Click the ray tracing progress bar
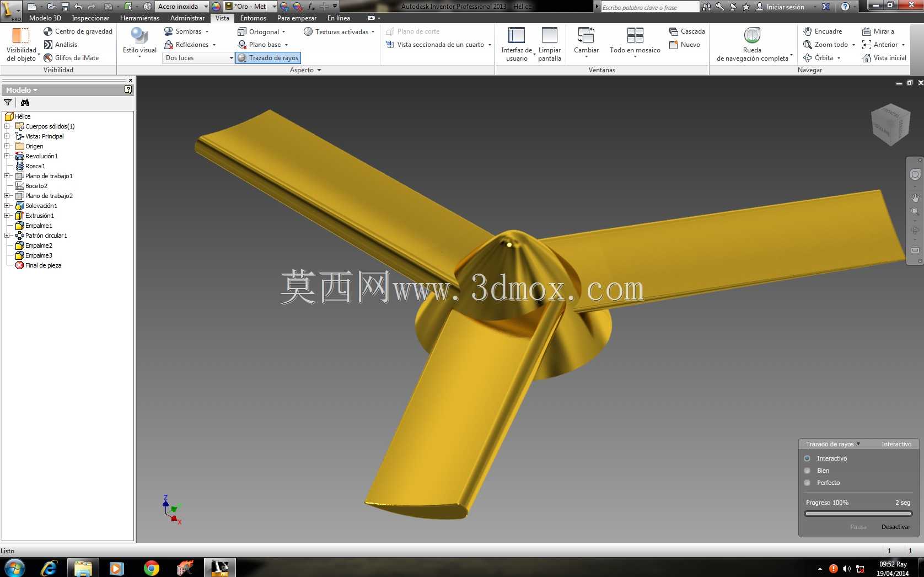Viewport: 924px width, 577px height. pos(858,514)
